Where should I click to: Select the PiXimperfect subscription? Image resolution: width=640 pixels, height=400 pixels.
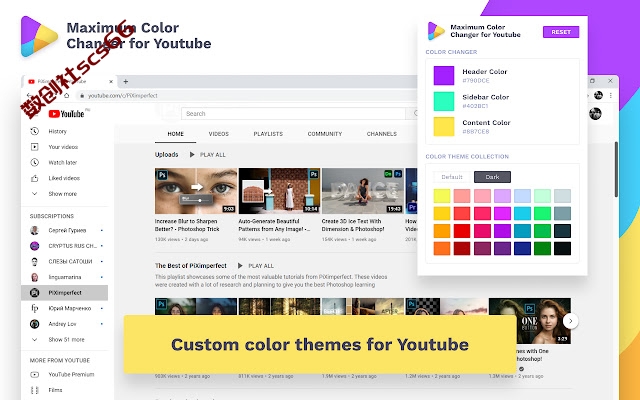[64, 293]
